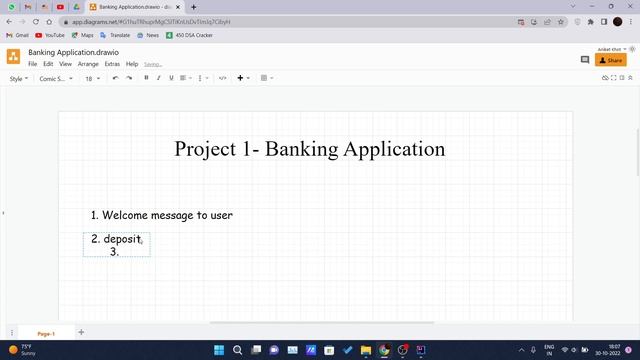Image resolution: width=640 pixels, height=360 pixels.
Task: Open the YouTube bookmark
Action: pos(50,36)
